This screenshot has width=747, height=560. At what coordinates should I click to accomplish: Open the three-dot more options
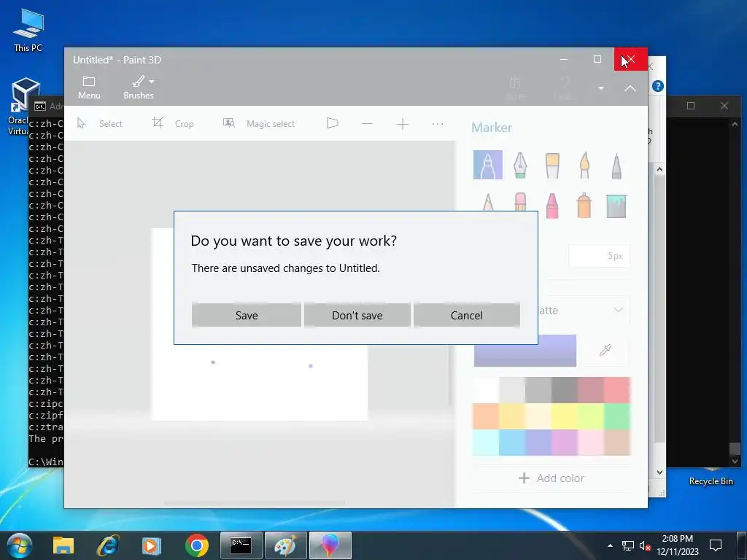(x=438, y=124)
